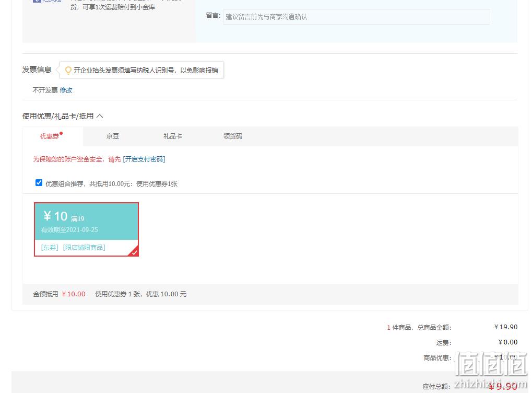Collapse the 使用优惠/礼品卡/抵用 section chevron
The width and height of the screenshot is (532, 393).
pyautogui.click(x=100, y=116)
